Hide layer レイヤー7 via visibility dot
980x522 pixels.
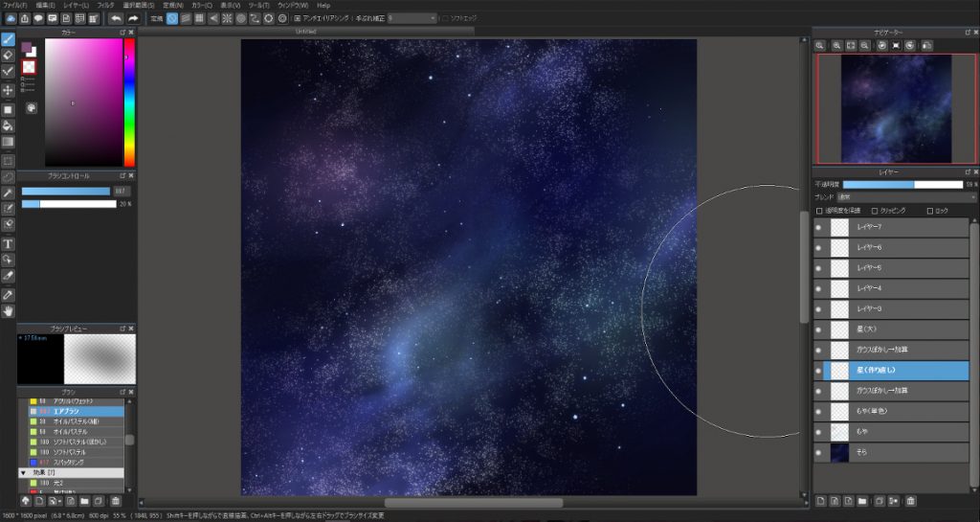(x=818, y=228)
